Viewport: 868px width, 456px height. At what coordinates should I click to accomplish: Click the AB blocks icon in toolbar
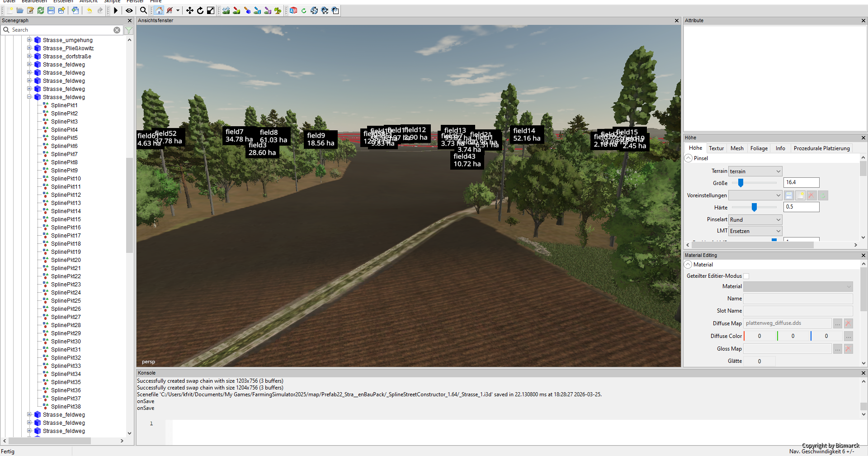pos(293,10)
